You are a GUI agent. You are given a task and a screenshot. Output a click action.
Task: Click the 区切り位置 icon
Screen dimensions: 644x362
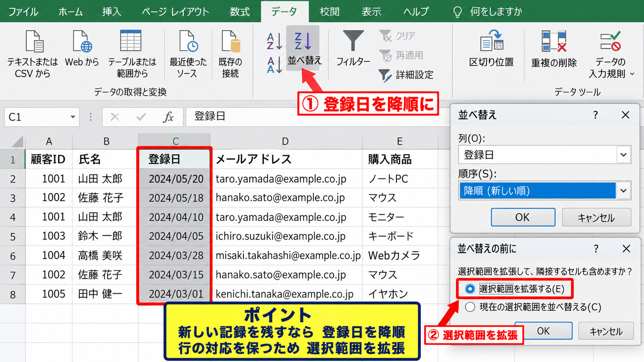pos(492,41)
